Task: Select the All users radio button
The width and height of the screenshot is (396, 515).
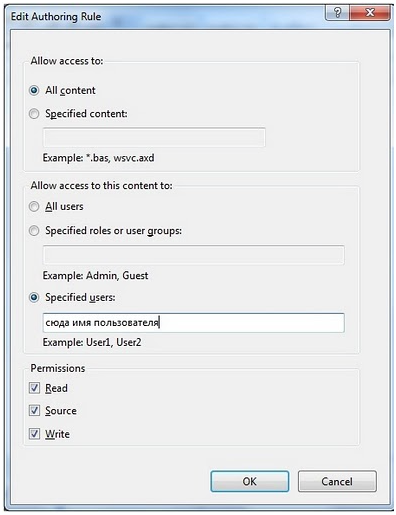Action: [34, 207]
